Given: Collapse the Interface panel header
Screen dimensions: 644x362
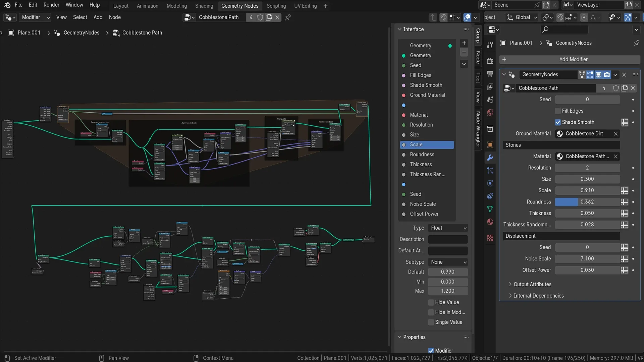Looking at the screenshot, I should [x=399, y=29].
